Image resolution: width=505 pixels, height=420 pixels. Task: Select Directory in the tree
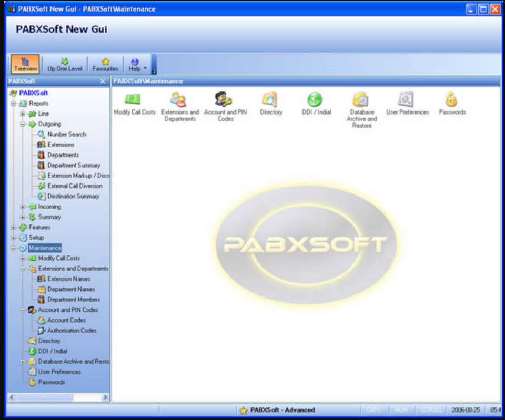[49, 341]
